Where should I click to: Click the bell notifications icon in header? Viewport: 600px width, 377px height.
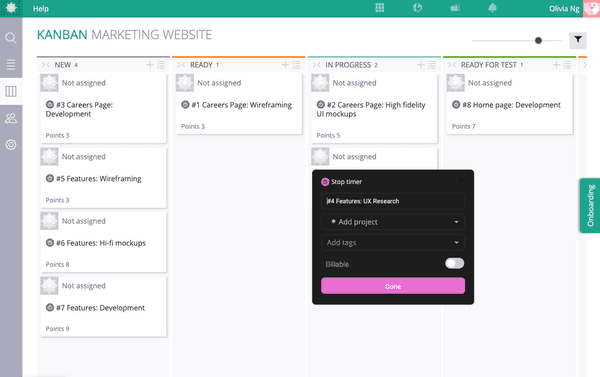pos(492,8)
